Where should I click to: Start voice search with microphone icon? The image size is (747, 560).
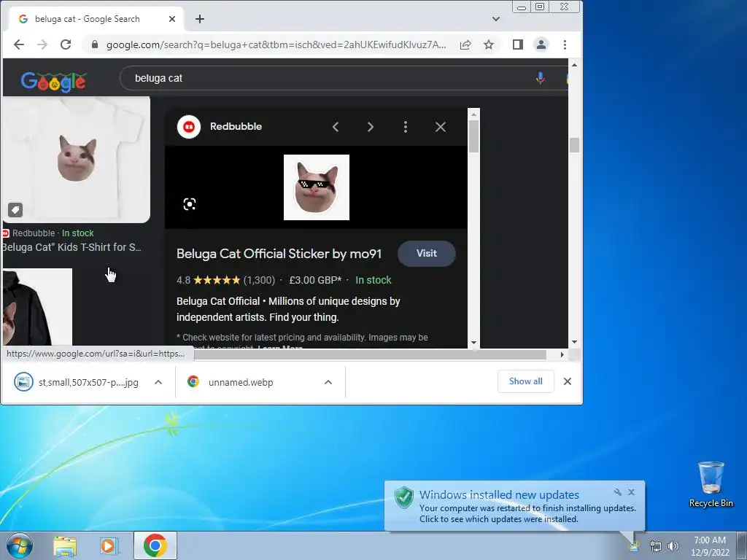541,78
